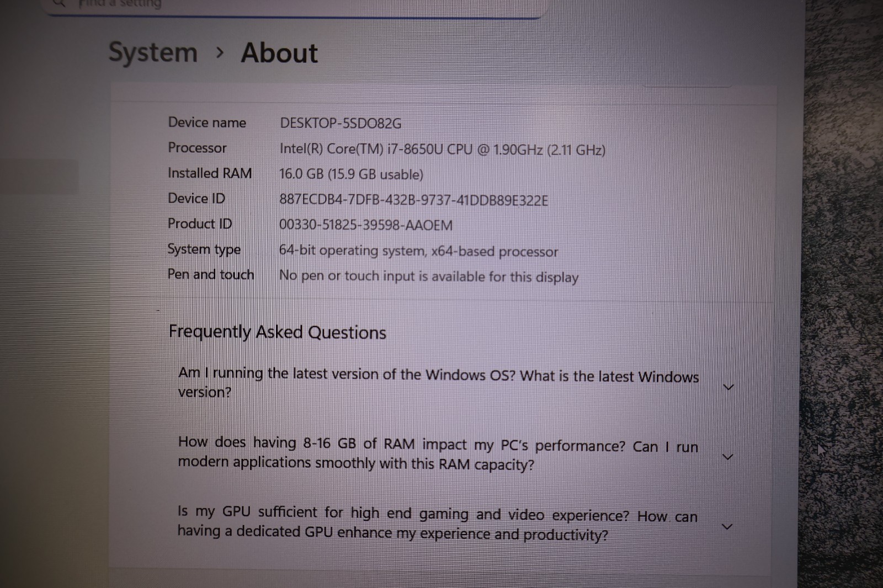The height and width of the screenshot is (588, 883).
Task: Select the No pen or touch input text
Action: pyautogui.click(x=428, y=276)
